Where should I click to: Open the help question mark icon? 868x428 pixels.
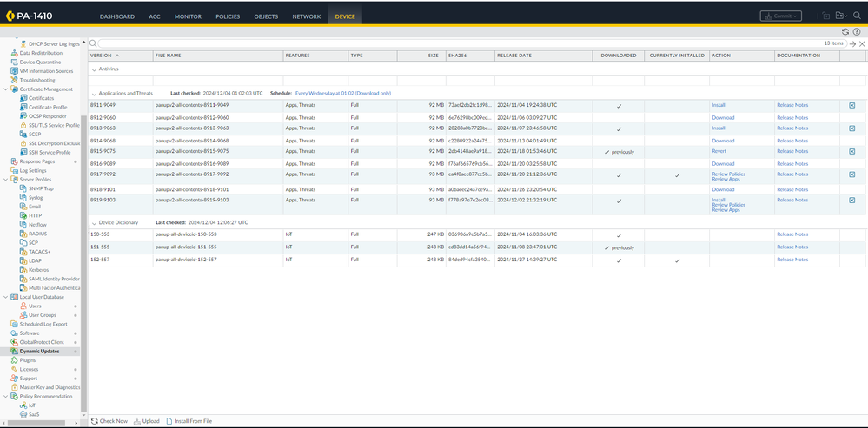857,31
